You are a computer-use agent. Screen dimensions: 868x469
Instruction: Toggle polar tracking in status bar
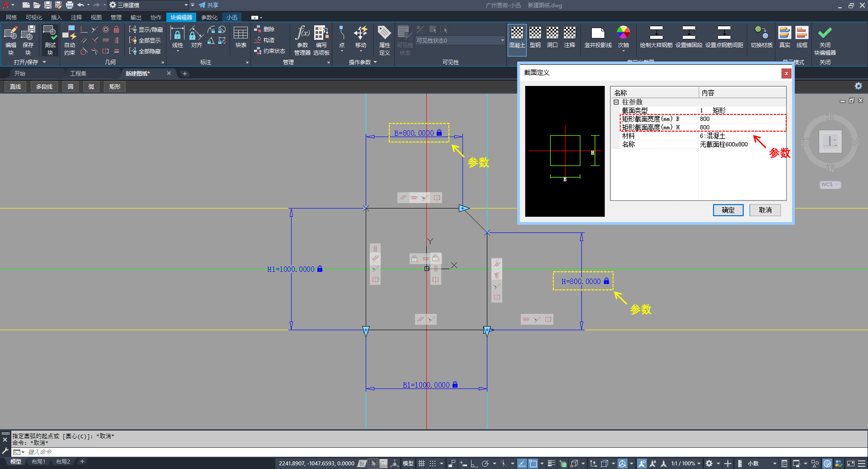point(486,464)
